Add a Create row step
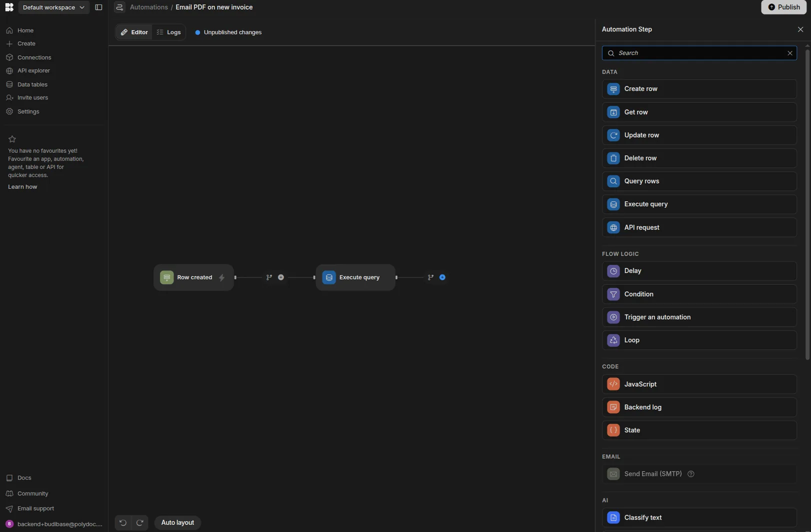This screenshot has height=532, width=811. [x=699, y=89]
